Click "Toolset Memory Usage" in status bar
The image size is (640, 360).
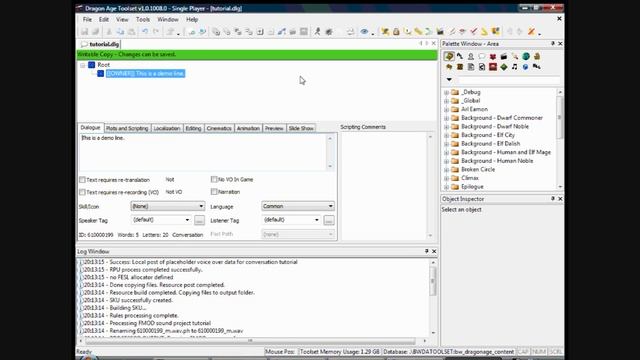click(x=340, y=351)
